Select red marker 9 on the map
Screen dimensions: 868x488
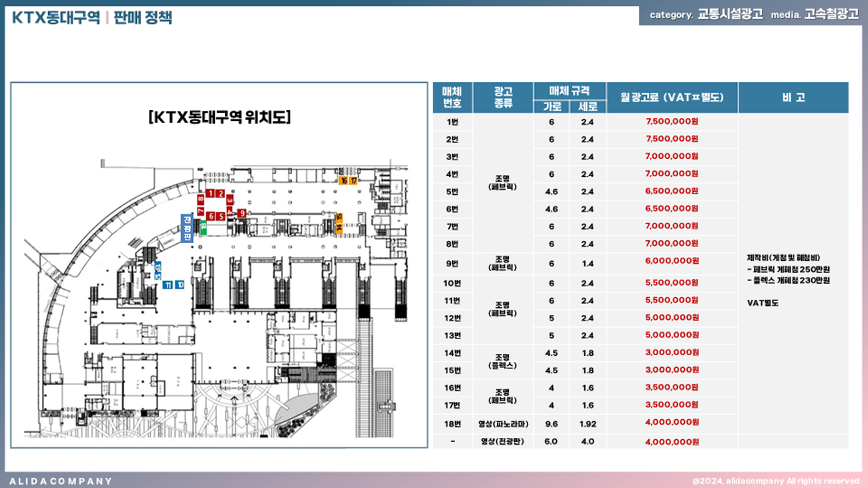coord(242,213)
